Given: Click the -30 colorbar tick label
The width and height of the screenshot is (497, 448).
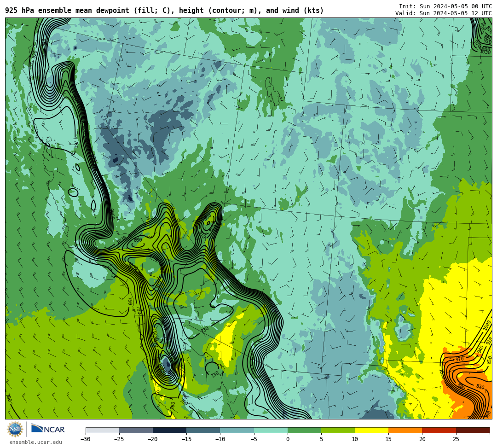Looking at the screenshot, I should [86, 439].
